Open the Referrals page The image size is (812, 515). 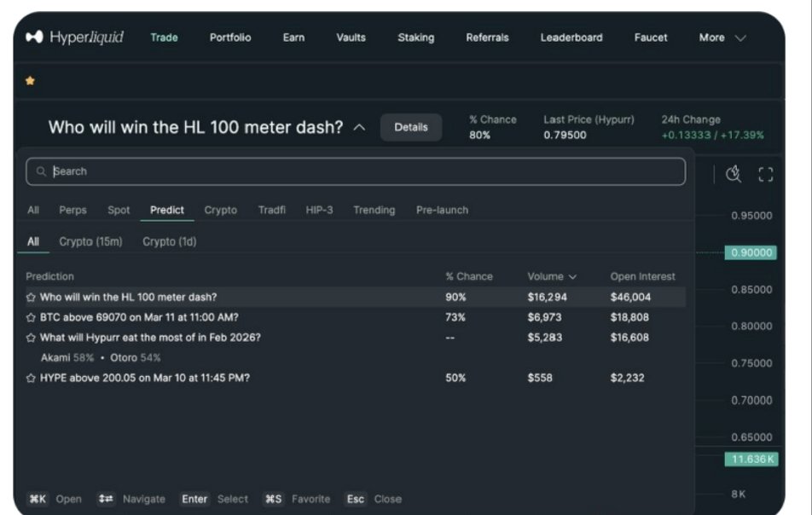pos(487,38)
